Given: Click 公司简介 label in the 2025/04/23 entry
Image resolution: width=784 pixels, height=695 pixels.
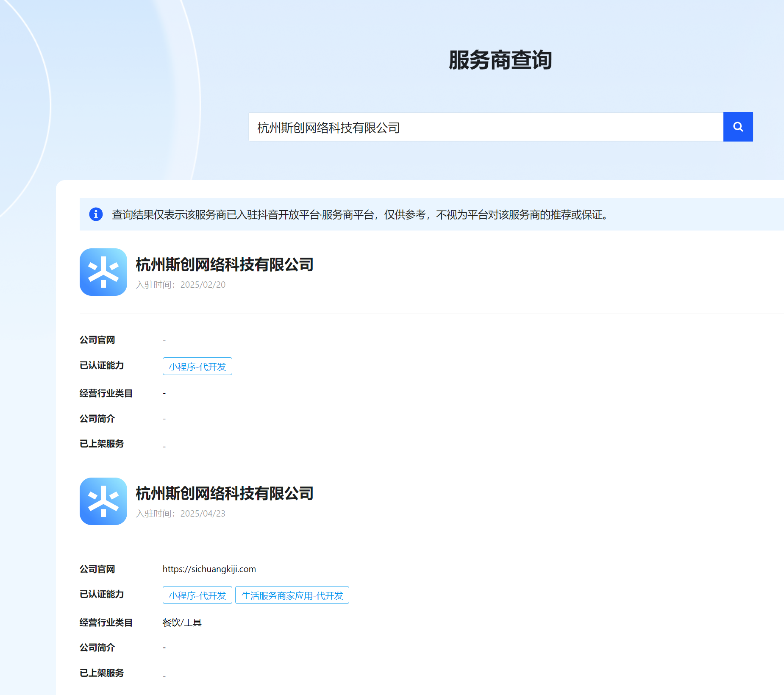Looking at the screenshot, I should pos(97,648).
